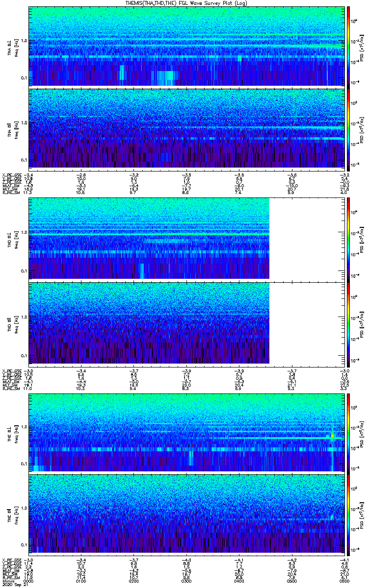Screen dimensions: 368x588
Task: Click the '0600' time label on bottom axis
Action: 343,582
